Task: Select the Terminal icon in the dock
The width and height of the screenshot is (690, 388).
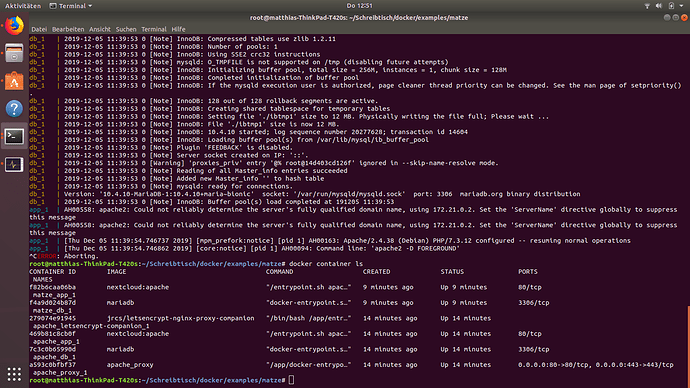Action: tap(14, 136)
